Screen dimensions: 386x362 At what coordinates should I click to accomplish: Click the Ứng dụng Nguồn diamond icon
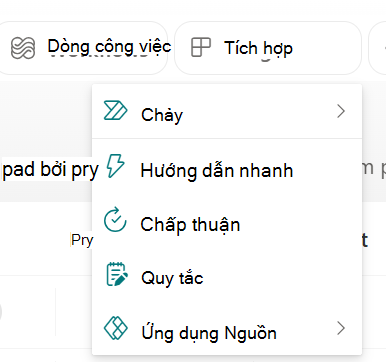[115, 328]
